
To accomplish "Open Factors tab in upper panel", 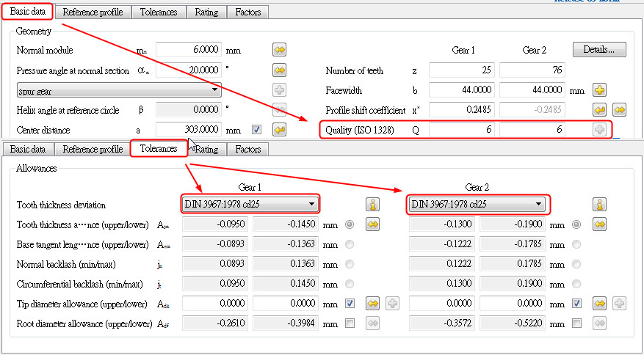I will pyautogui.click(x=248, y=12).
